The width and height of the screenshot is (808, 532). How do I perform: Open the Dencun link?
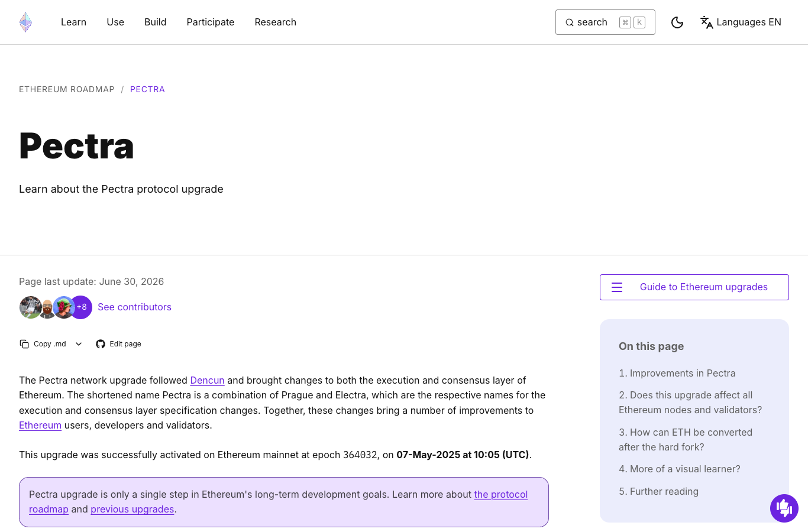pyautogui.click(x=207, y=380)
